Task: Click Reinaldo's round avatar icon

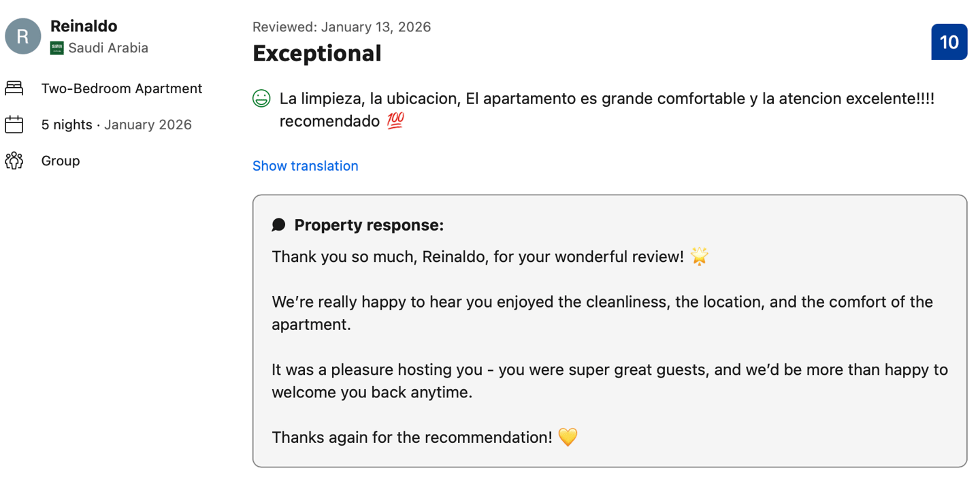Action: coord(23,36)
